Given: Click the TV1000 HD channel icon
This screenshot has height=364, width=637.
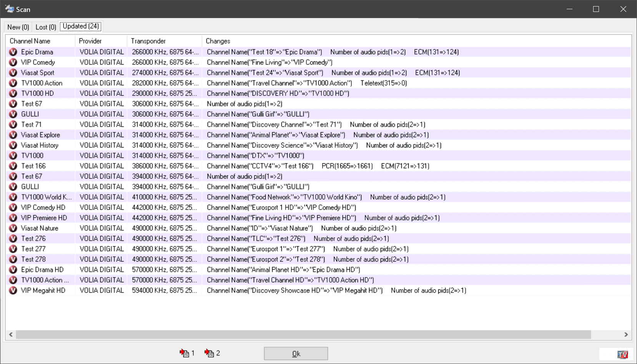Looking at the screenshot, I should [13, 93].
